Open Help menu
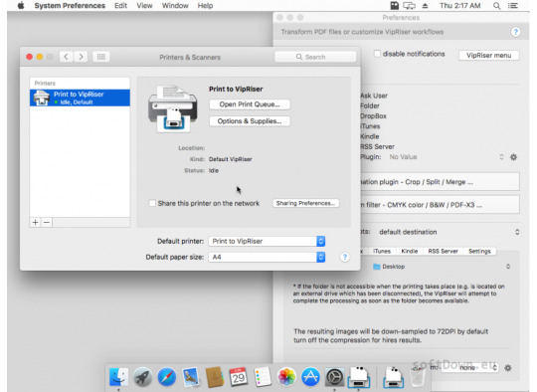 click(205, 6)
